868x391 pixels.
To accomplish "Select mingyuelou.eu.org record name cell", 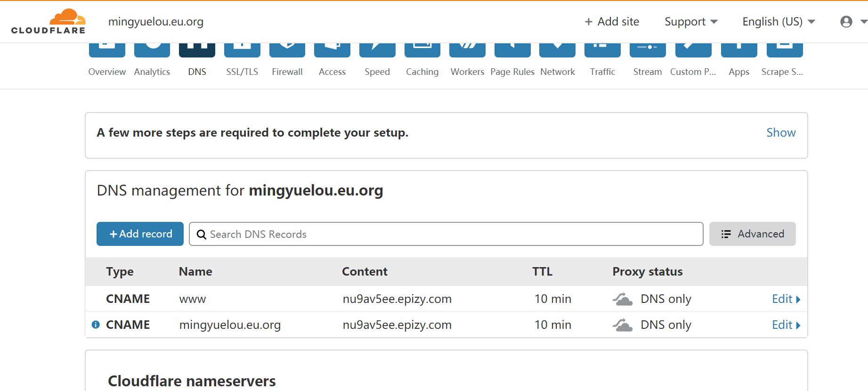I will [x=230, y=325].
